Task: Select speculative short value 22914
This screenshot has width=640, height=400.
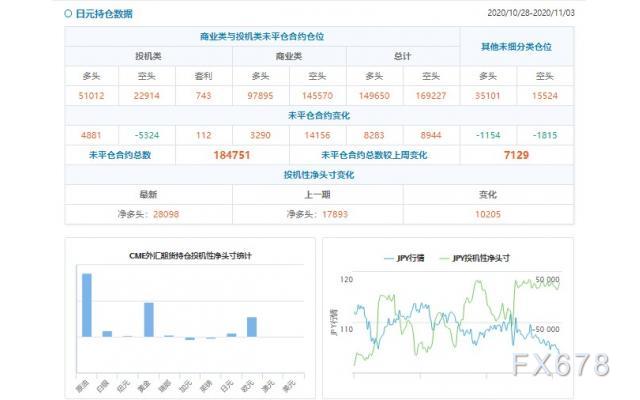Action: pos(147,96)
